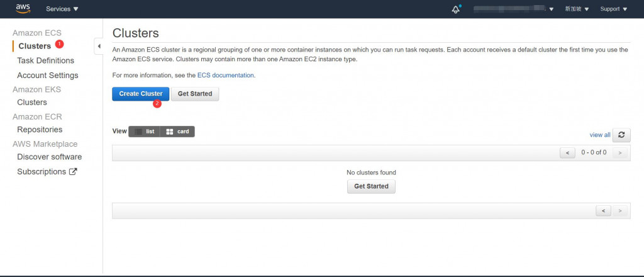The height and width of the screenshot is (277, 644).
Task: Open ECR Repositories page
Action: point(40,130)
